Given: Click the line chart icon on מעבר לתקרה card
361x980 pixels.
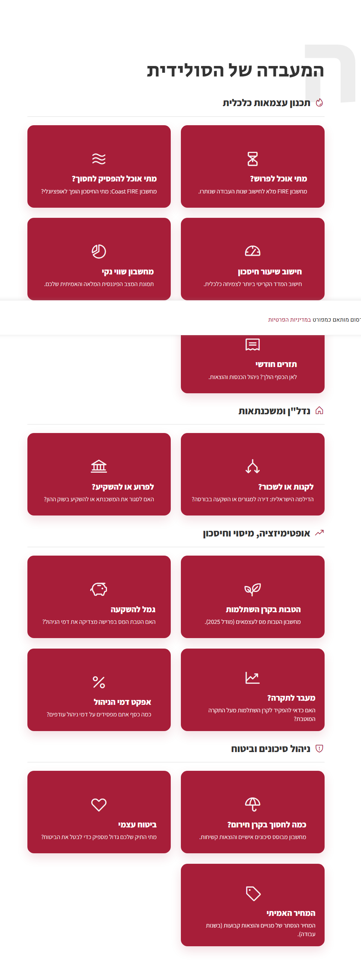Looking at the screenshot, I should [253, 677].
